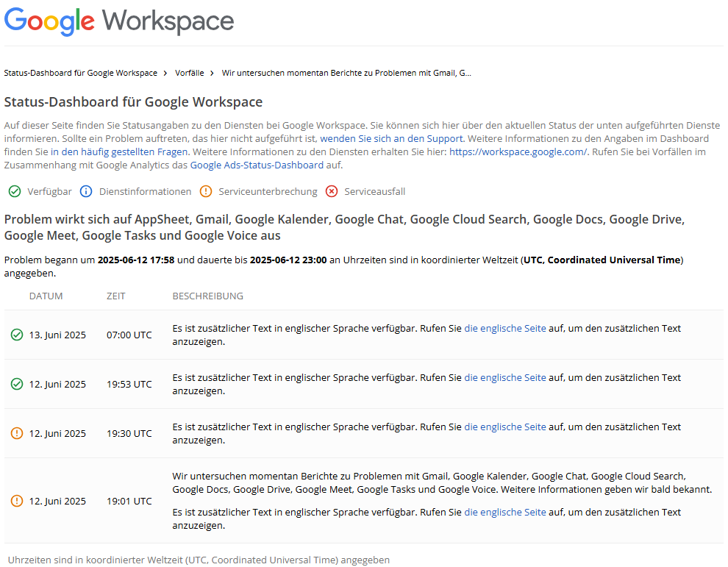This screenshot has width=728, height=567.
Task: Click the red Serviceausfall cross icon
Action: [332, 191]
